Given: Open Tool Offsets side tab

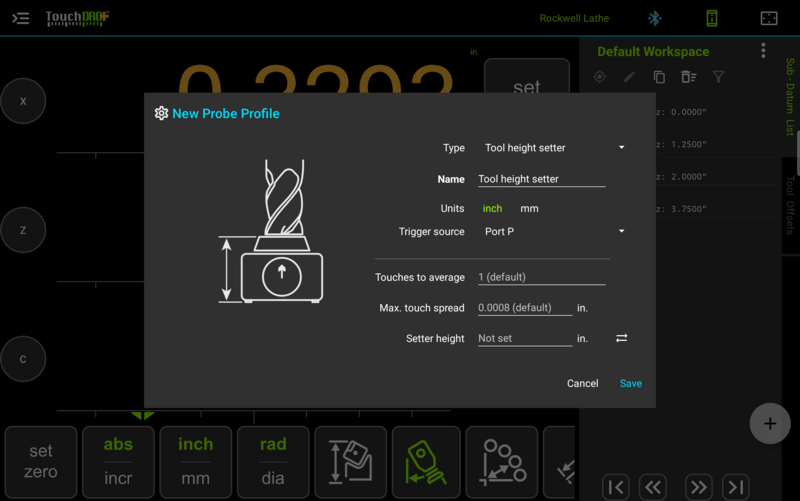Looking at the screenshot, I should tap(790, 205).
